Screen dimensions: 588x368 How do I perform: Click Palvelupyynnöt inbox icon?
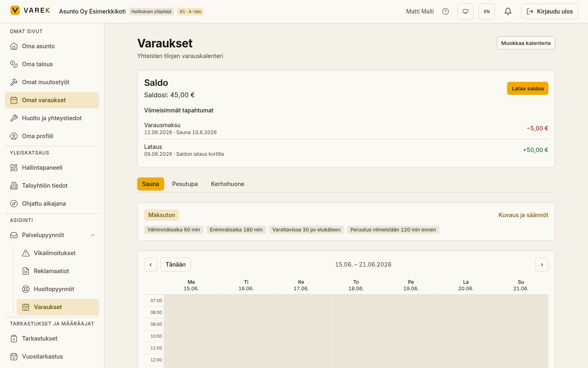point(14,235)
